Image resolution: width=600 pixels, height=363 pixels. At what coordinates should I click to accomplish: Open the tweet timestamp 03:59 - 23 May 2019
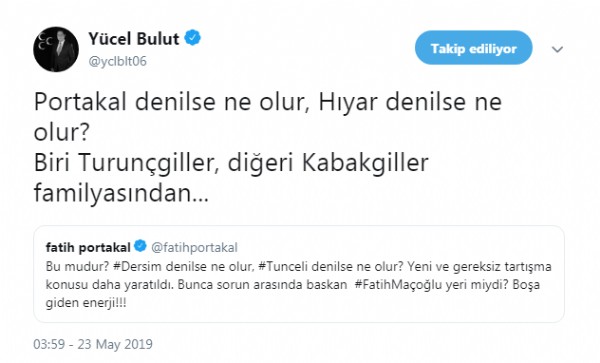tap(93, 344)
